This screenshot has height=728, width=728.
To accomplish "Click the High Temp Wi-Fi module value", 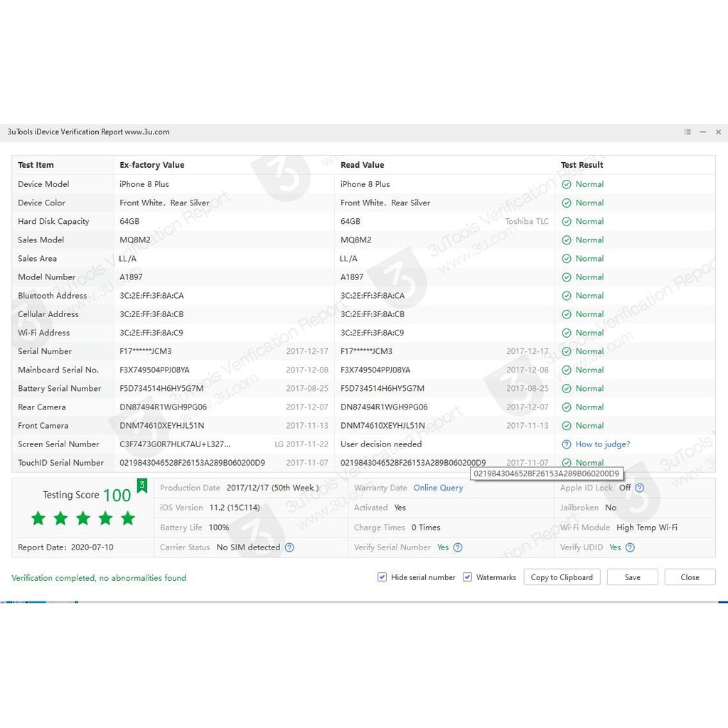I will 647,528.
